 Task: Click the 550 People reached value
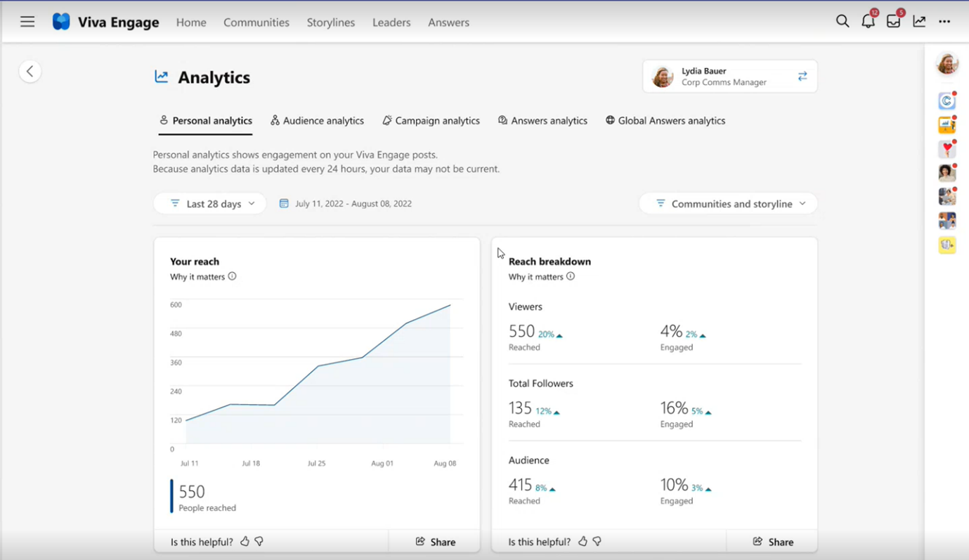192,492
